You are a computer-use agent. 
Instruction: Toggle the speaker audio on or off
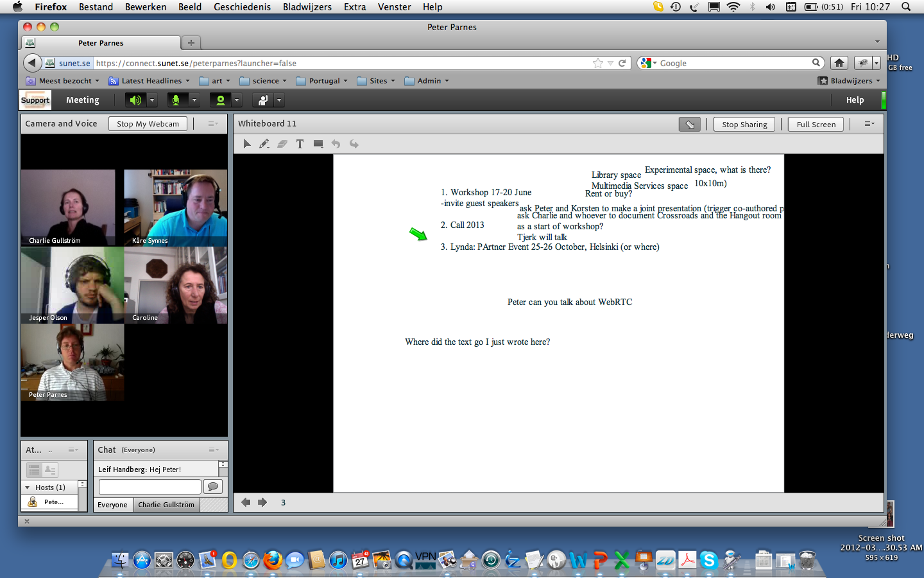135,100
